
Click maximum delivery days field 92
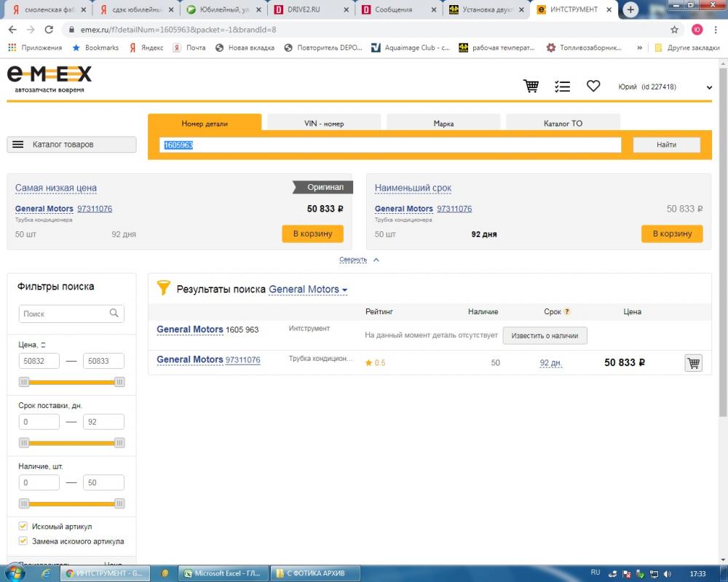(x=103, y=422)
